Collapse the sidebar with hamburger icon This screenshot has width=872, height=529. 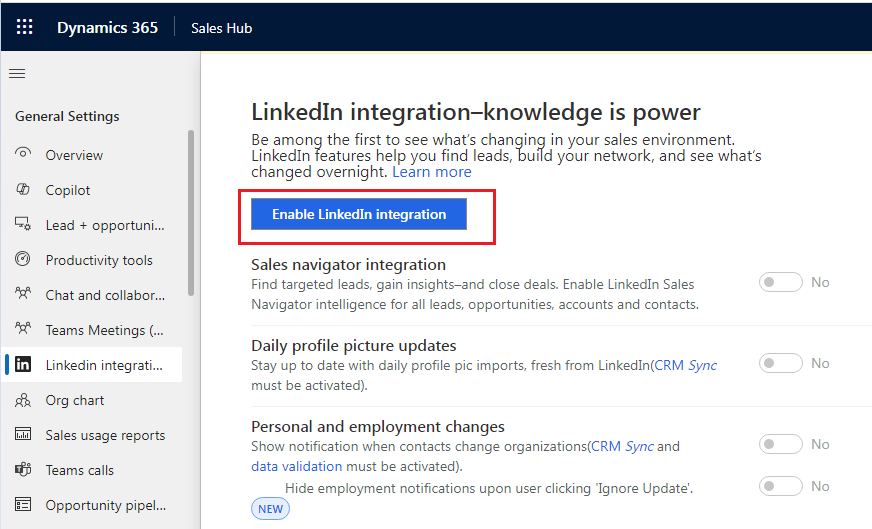click(x=17, y=73)
